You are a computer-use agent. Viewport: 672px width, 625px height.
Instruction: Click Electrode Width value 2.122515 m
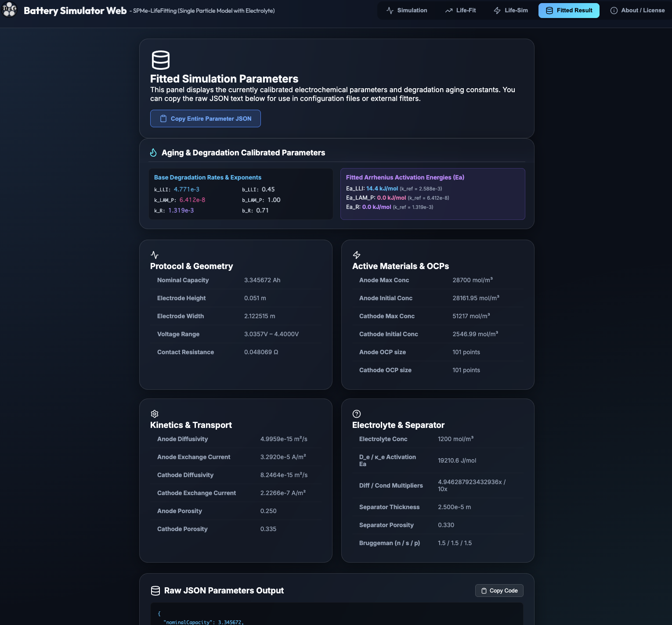[x=260, y=316]
